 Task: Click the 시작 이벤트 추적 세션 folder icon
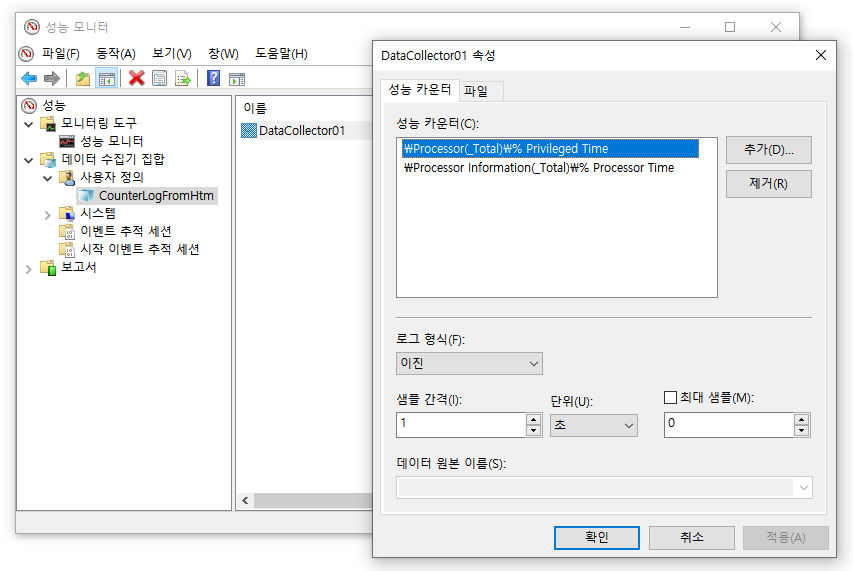click(66, 249)
